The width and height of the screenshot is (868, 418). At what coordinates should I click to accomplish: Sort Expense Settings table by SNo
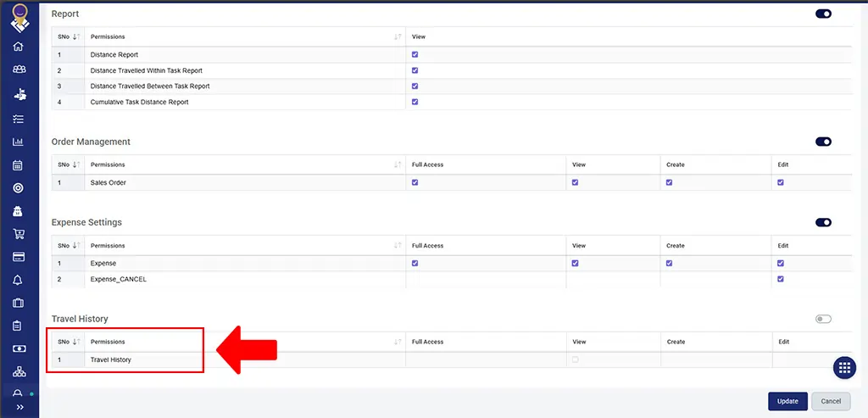click(x=76, y=245)
